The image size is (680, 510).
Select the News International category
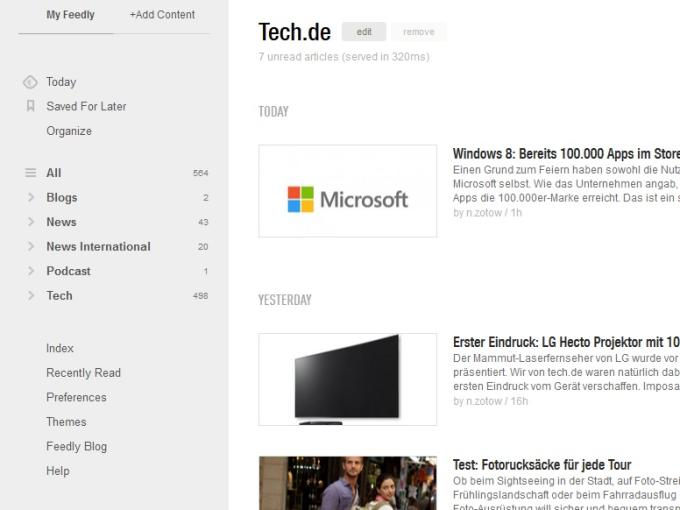98,246
